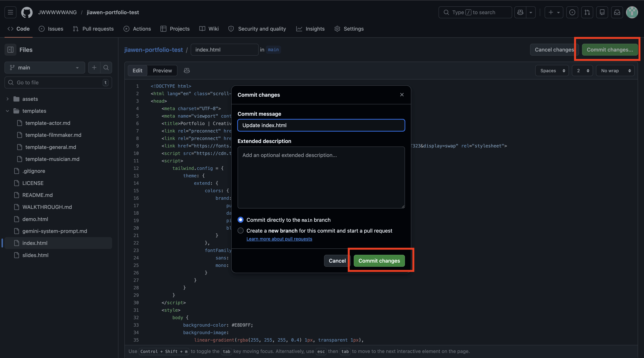Select "Commit directly to the main branch"
Viewport: 644px width, 358px height.
tap(240, 220)
